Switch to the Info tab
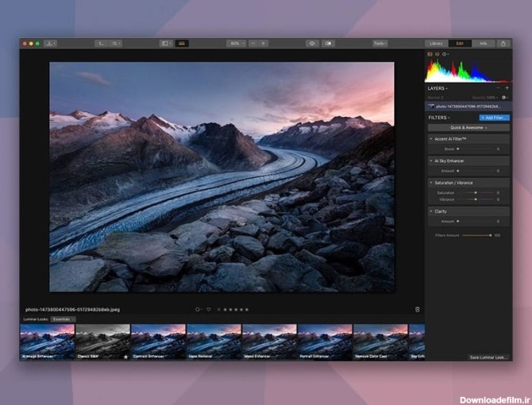The height and width of the screenshot is (405, 532). click(x=483, y=43)
